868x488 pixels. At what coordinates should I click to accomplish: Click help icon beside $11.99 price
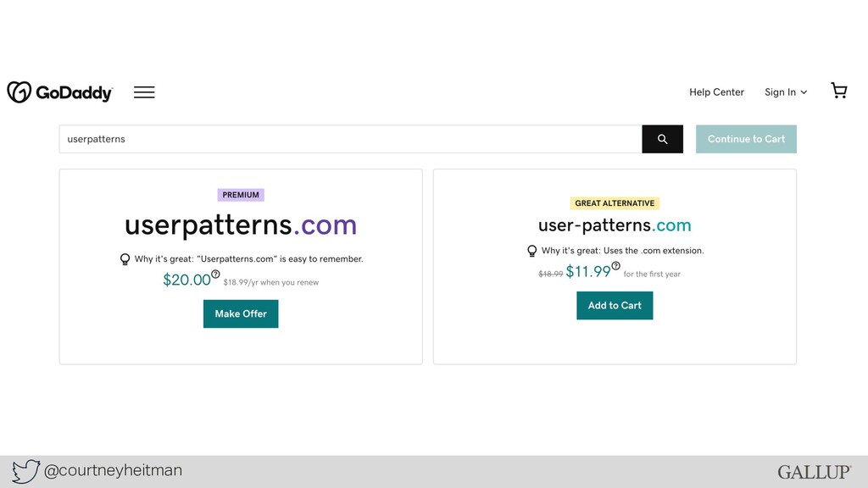click(615, 265)
